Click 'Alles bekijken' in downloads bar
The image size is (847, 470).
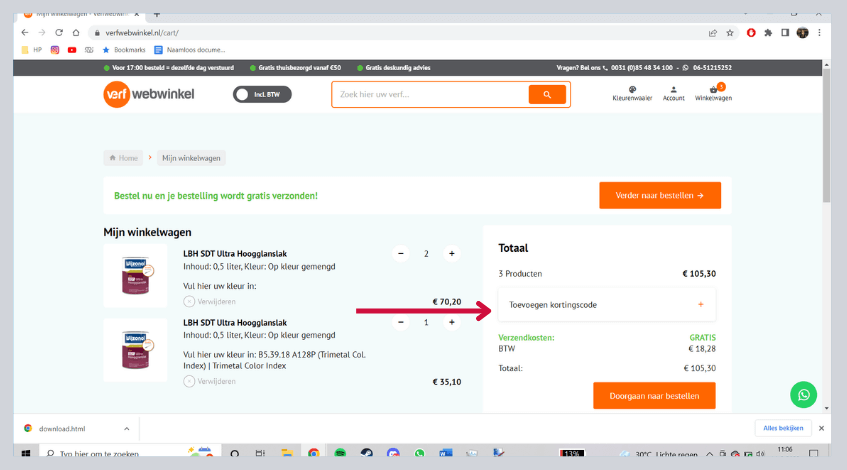click(783, 428)
